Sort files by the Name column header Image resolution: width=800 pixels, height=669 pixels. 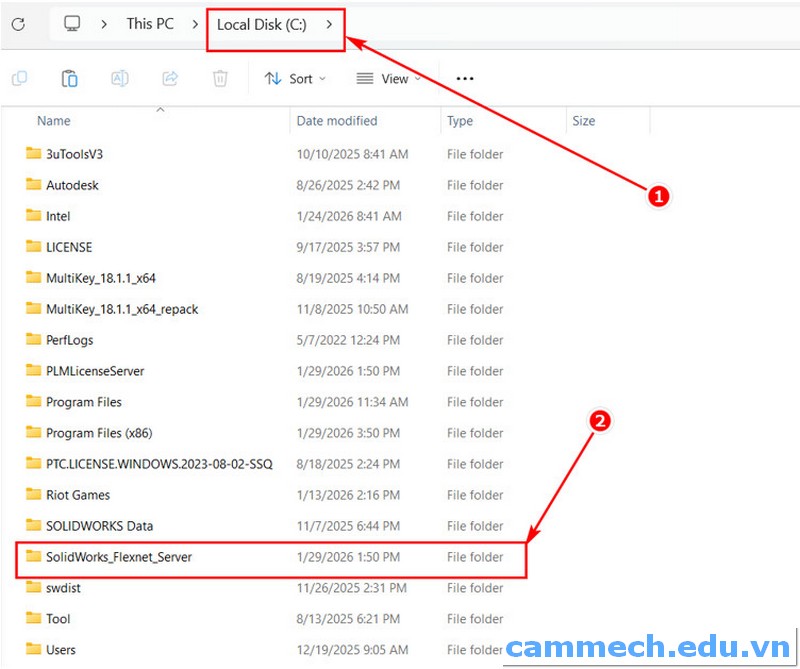(x=53, y=120)
